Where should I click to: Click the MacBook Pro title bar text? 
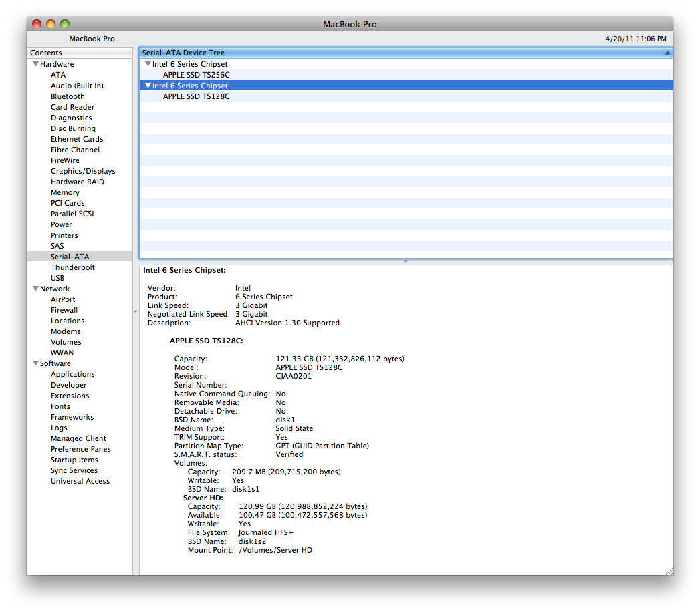pyautogui.click(x=350, y=24)
